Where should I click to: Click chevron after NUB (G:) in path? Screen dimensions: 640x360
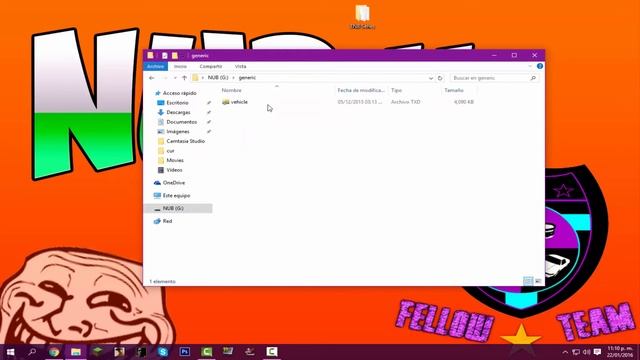tap(233, 78)
